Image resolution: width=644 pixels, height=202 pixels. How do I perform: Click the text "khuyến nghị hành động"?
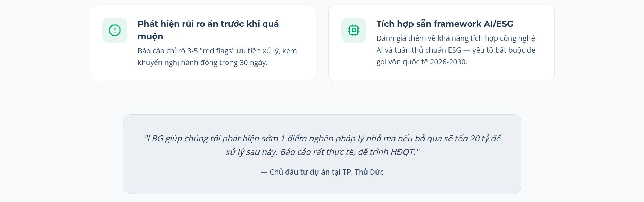point(177,63)
